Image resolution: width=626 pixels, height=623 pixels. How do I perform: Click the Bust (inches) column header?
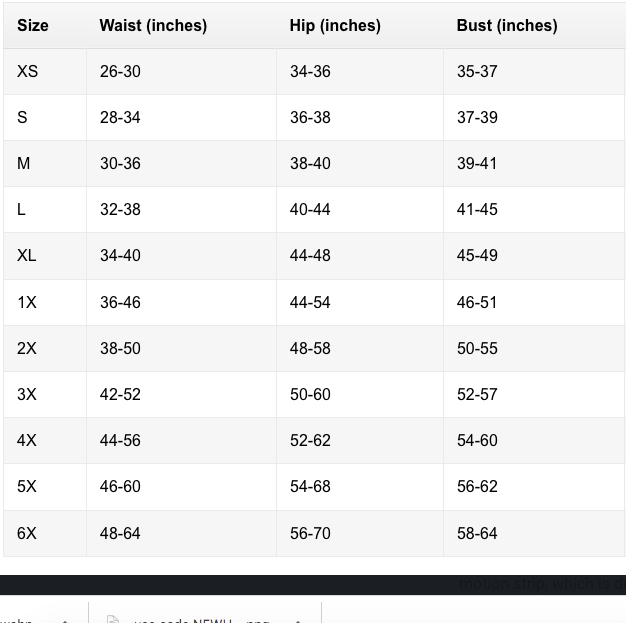(507, 26)
